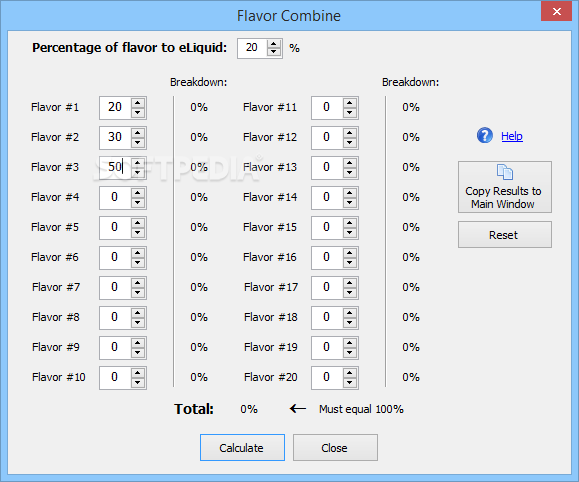Decrease Flavor #11 value with down arrow

pos(350,113)
